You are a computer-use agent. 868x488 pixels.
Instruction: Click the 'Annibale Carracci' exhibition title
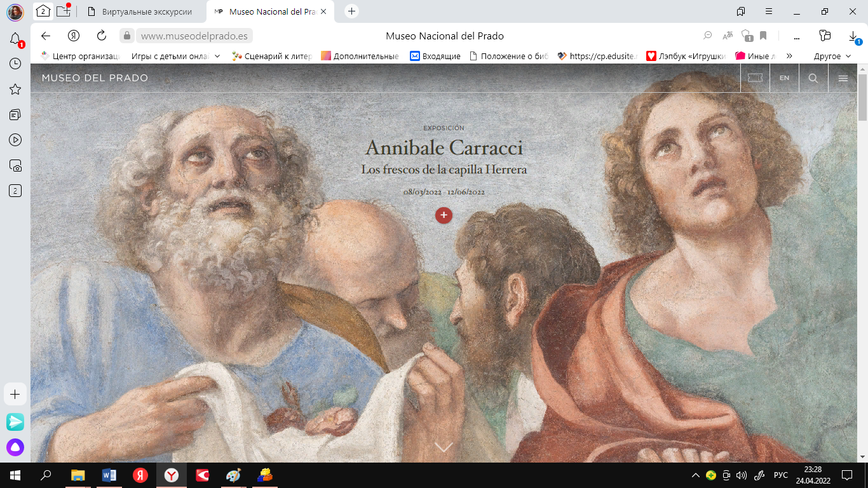(x=444, y=148)
